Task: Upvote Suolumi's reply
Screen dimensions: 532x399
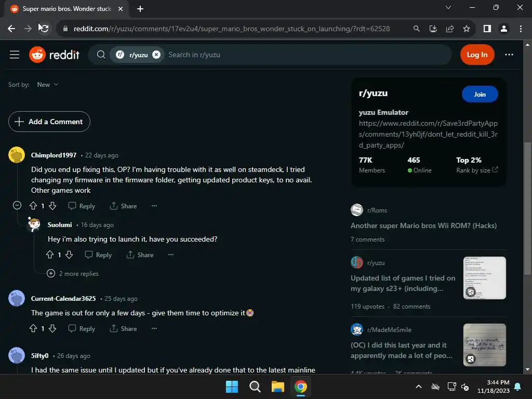Action: pos(50,255)
